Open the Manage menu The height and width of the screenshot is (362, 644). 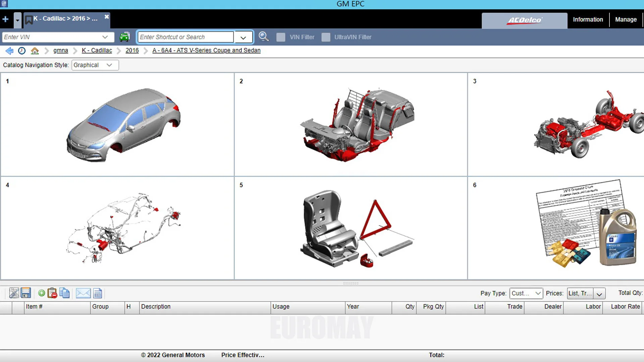point(626,19)
